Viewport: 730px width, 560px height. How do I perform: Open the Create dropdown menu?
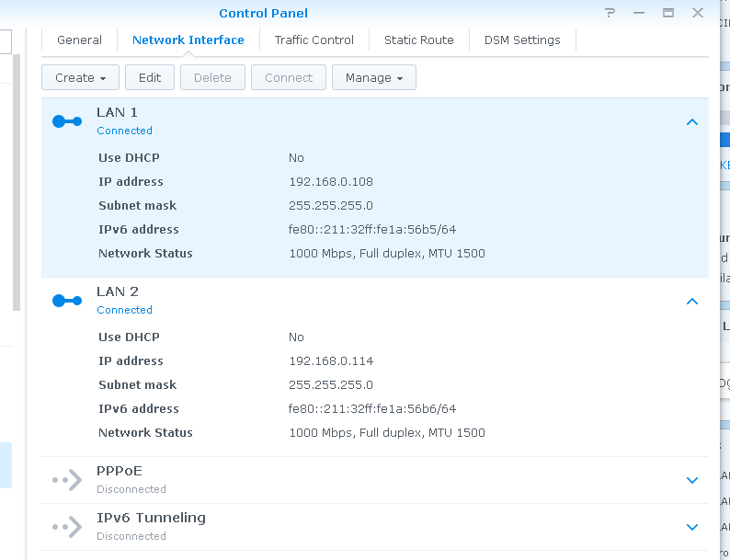[x=81, y=78]
